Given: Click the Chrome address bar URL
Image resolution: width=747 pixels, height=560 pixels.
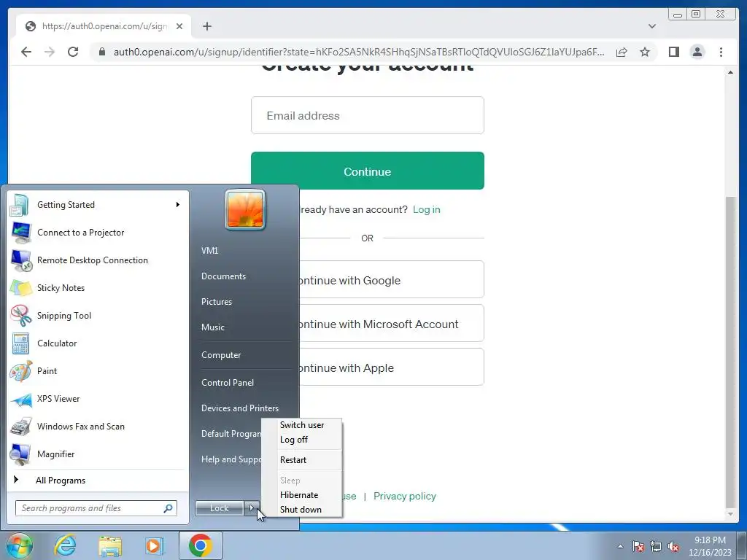Looking at the screenshot, I should (359, 52).
